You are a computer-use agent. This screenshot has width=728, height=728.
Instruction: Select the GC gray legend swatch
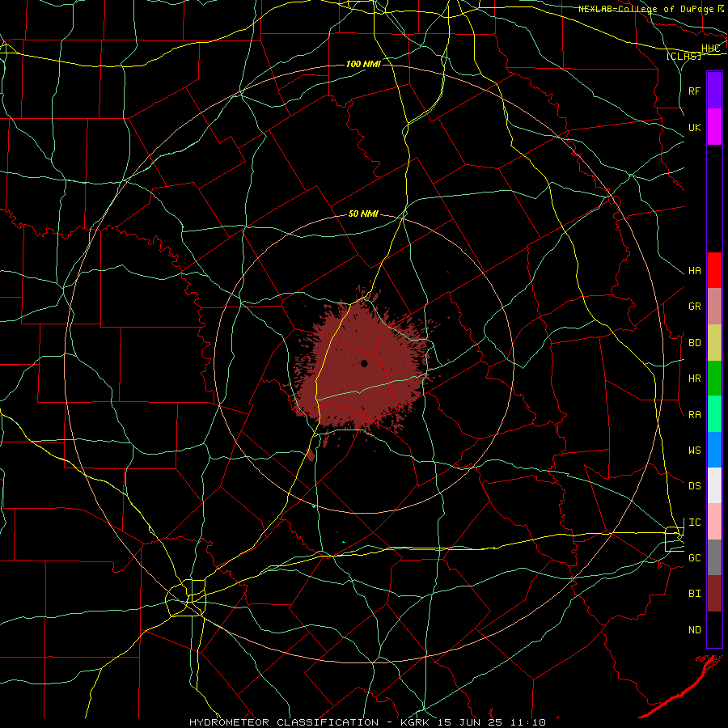coord(714,557)
